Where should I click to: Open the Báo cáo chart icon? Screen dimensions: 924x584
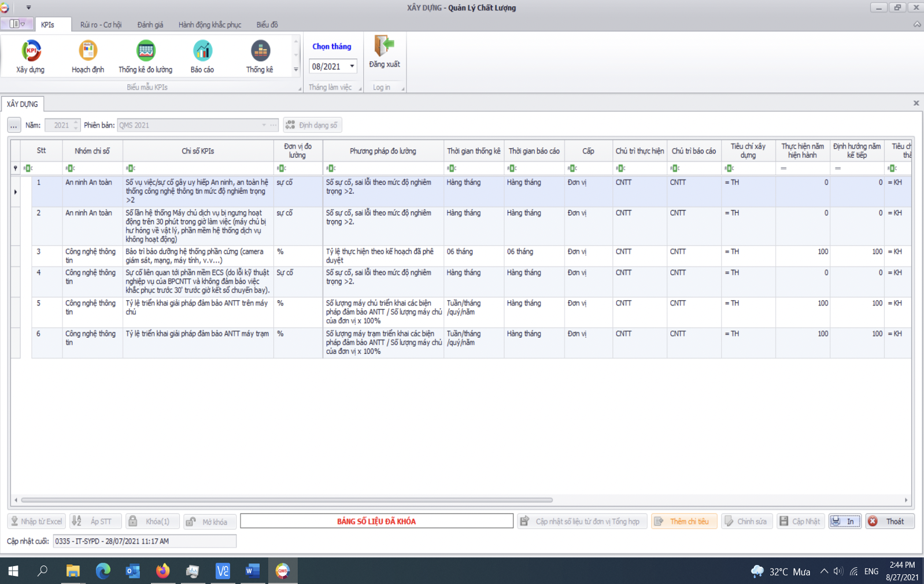(x=202, y=56)
